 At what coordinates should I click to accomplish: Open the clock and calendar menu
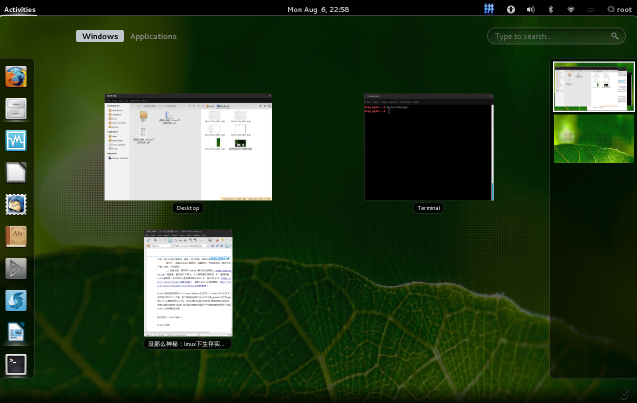coord(318,9)
